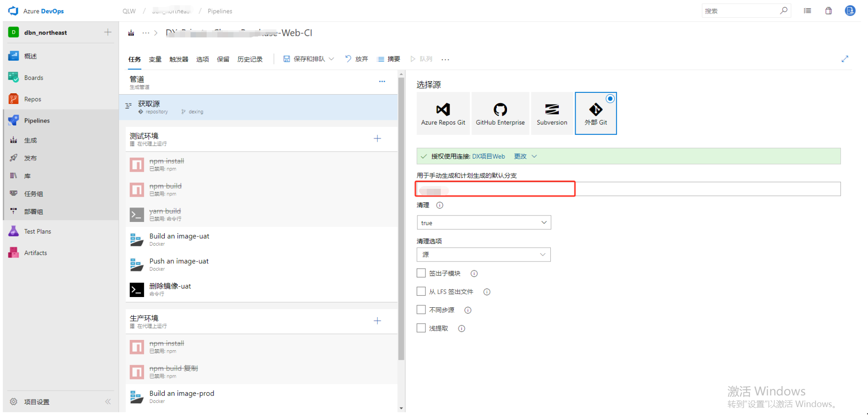Check 浅提取 checkbox
The height and width of the screenshot is (415, 868).
(x=421, y=328)
